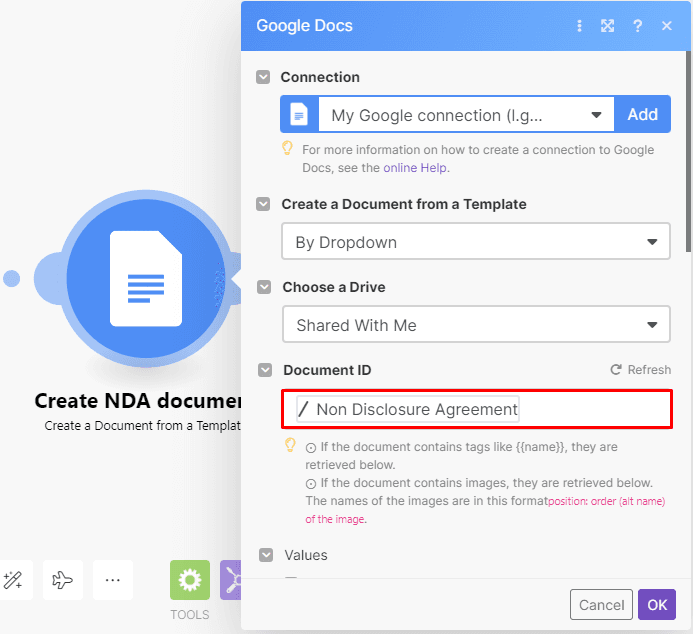Click the TOOLS label under gear icon
693x634 pixels.
point(190,615)
